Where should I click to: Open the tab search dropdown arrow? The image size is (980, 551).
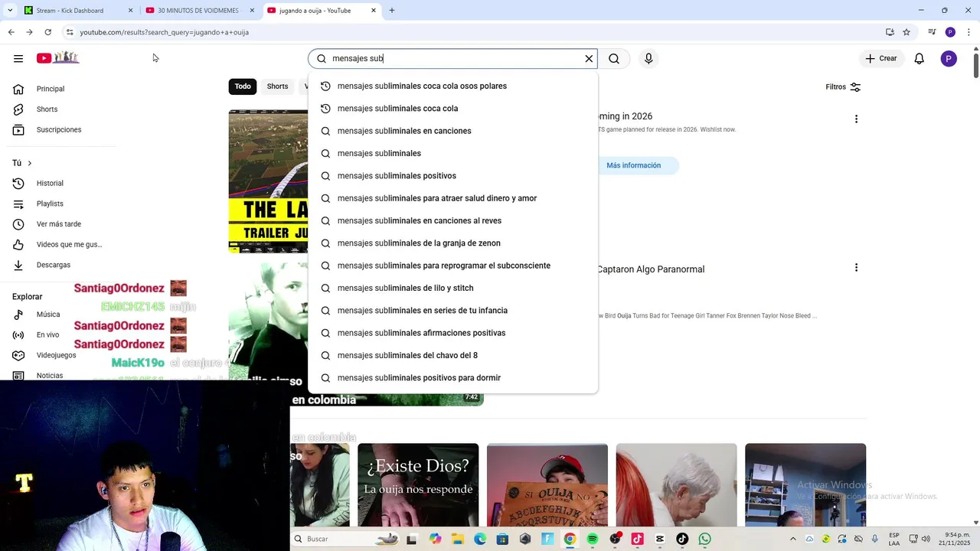(x=10, y=11)
